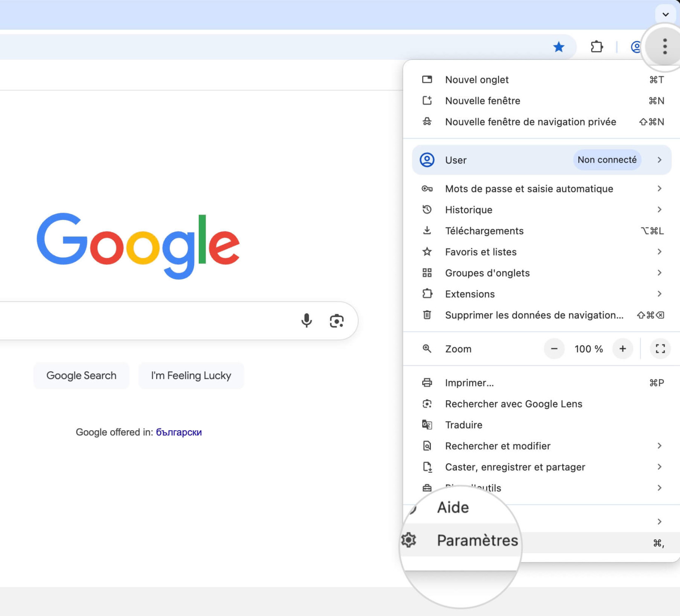Click the User account circle icon
The width and height of the screenshot is (680, 616).
(x=427, y=160)
